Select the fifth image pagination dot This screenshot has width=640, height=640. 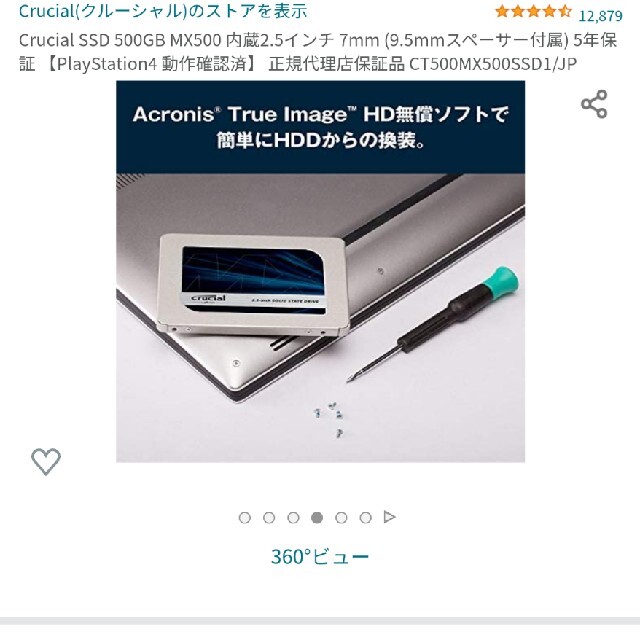(x=341, y=518)
